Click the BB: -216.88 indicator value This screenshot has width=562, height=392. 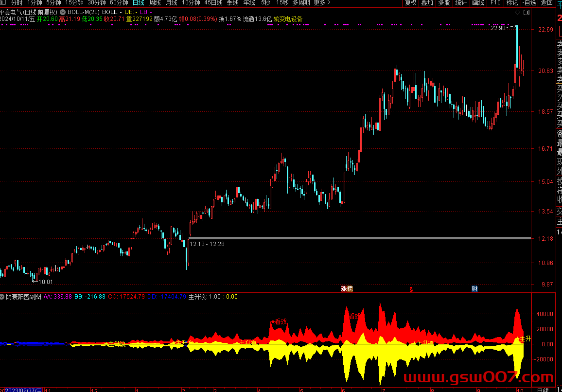click(x=90, y=297)
